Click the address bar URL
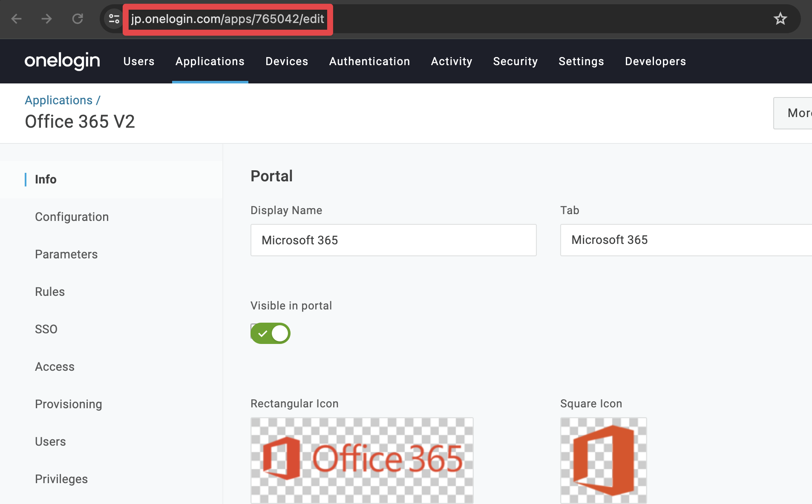Viewport: 812px width, 504px height. 227,19
